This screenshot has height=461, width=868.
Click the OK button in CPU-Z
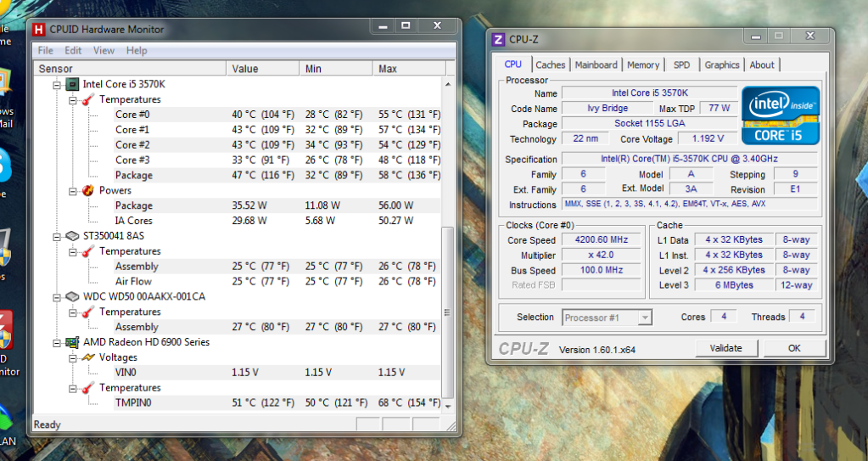pyautogui.click(x=793, y=348)
